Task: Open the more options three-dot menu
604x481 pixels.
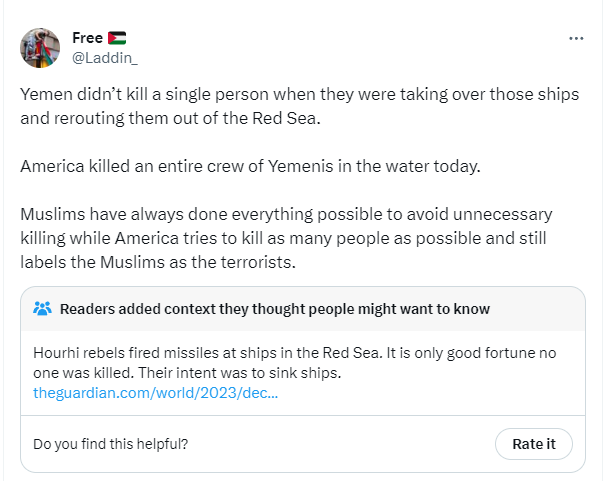Action: tap(576, 39)
